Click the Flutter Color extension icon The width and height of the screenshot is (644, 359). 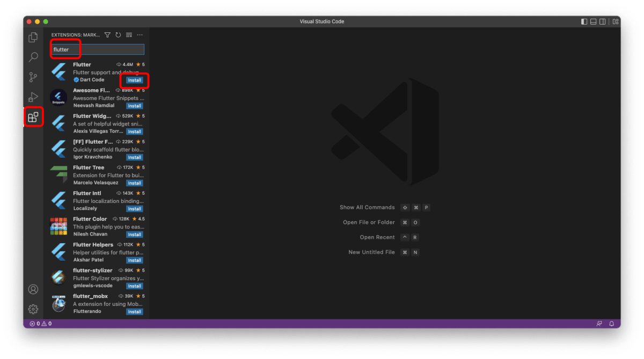tap(58, 226)
